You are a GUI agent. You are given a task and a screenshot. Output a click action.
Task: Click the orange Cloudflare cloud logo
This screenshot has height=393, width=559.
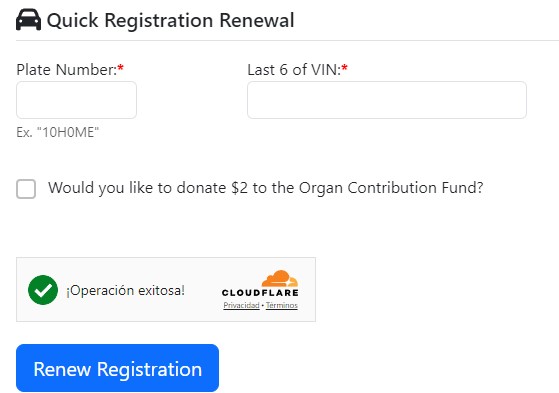280,279
